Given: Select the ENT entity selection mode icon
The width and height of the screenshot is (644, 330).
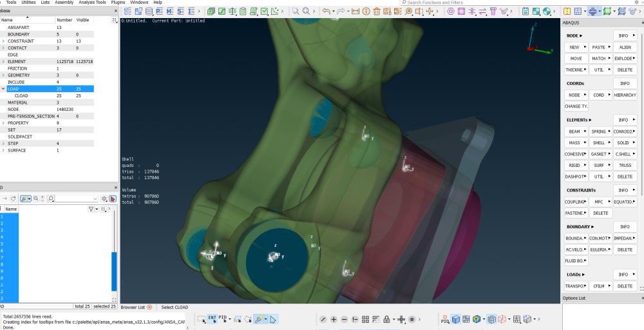Looking at the screenshot, I should (212, 319).
